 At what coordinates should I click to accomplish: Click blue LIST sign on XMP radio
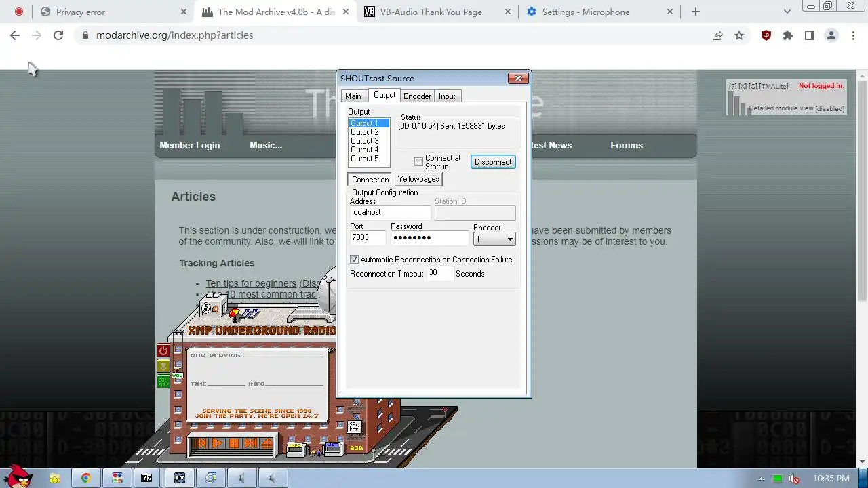332,446
